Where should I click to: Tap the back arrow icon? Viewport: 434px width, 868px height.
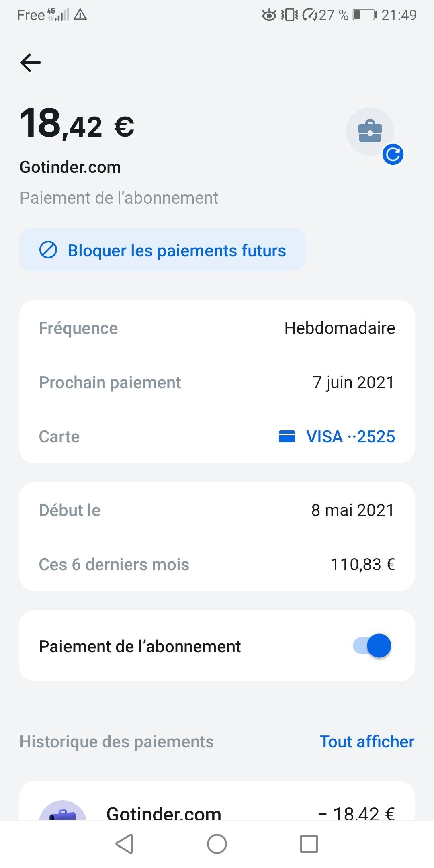point(31,63)
